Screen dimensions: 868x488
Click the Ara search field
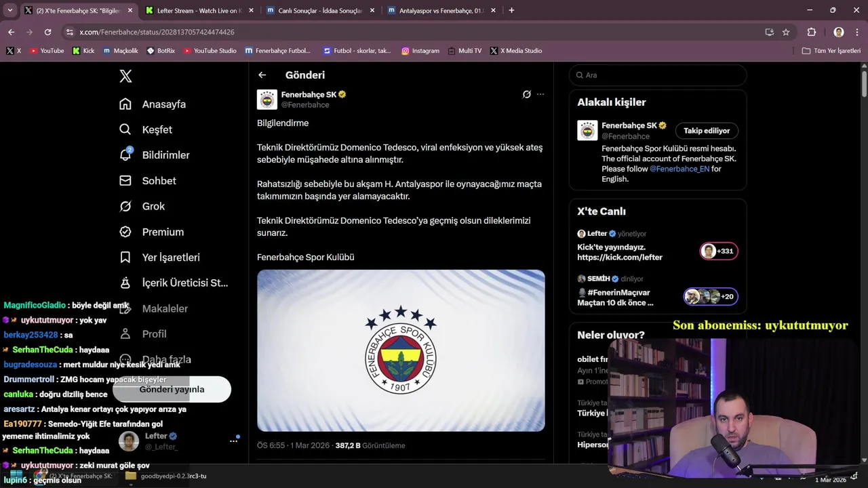point(658,75)
